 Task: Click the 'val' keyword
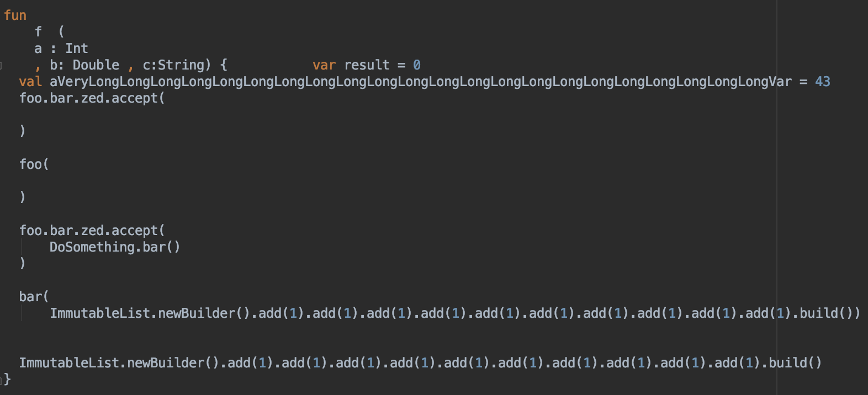tap(30, 82)
